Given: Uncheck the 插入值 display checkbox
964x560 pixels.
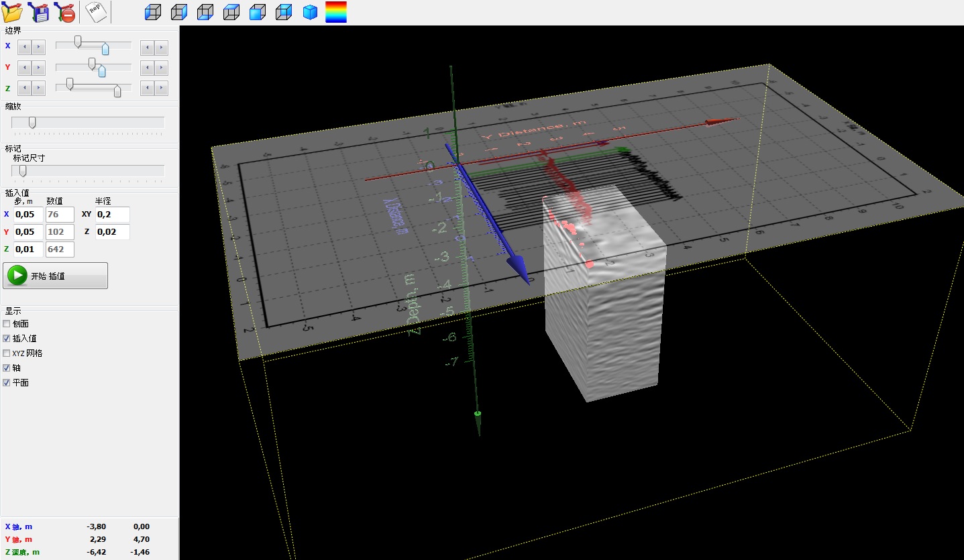Looking at the screenshot, I should tap(7, 339).
